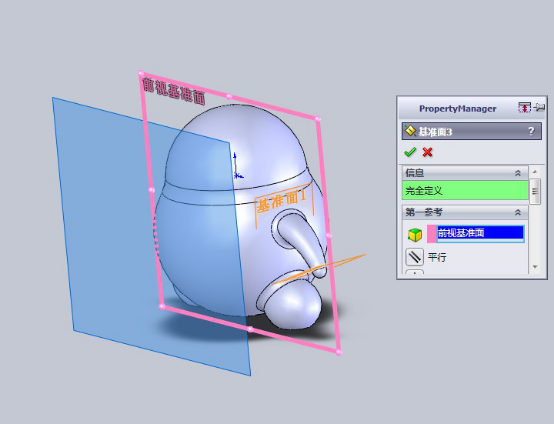Cancel plane creation with red X
This screenshot has width=554, height=424.
point(428,152)
